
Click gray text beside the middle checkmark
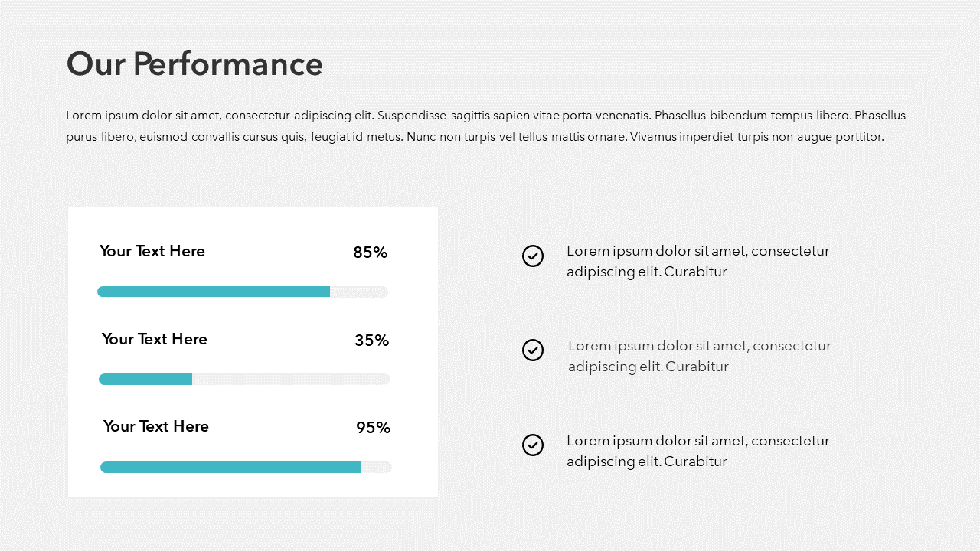coord(699,356)
